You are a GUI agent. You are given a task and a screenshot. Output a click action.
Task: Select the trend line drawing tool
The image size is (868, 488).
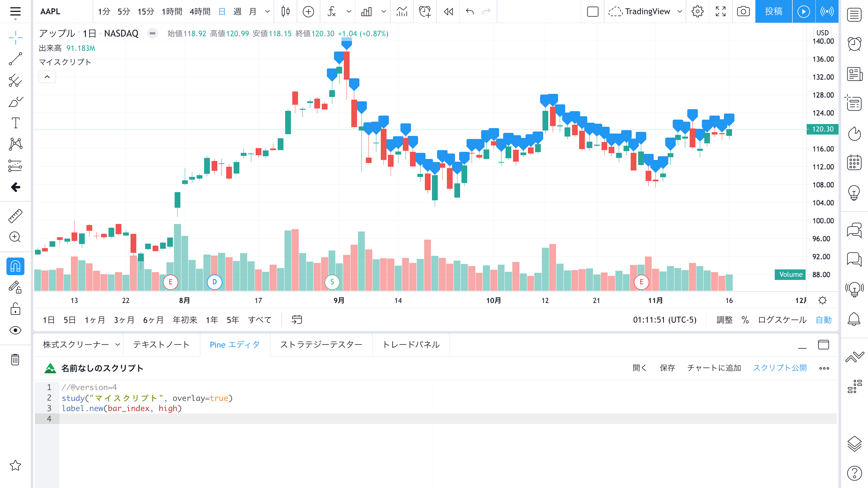15,59
